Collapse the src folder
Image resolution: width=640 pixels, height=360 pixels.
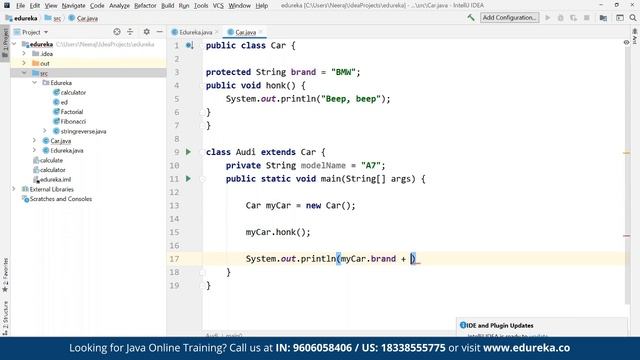(x=24, y=73)
